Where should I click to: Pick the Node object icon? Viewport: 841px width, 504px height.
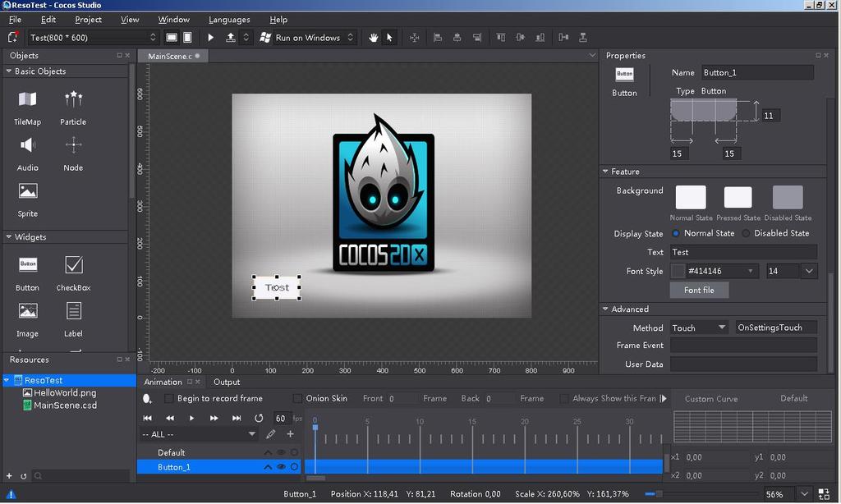click(73, 145)
